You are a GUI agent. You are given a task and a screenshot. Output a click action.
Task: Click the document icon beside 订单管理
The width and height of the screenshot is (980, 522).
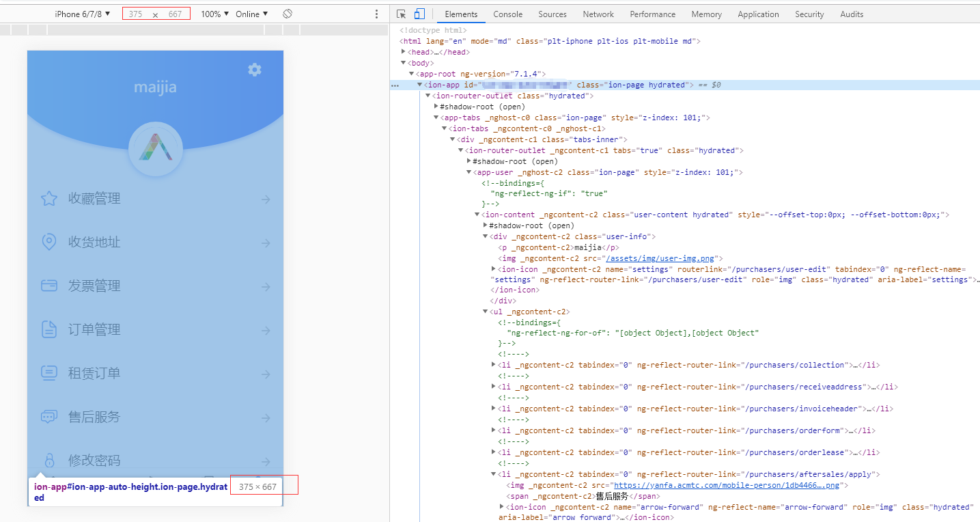(48, 330)
